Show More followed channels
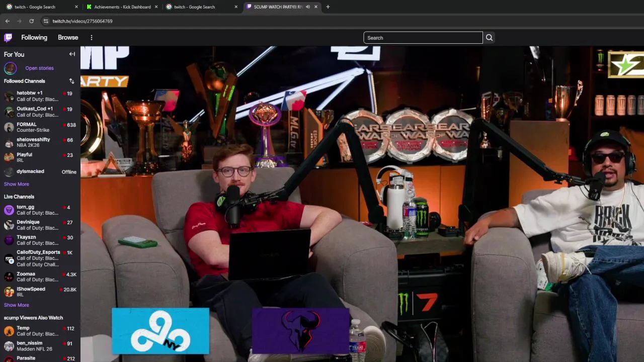The height and width of the screenshot is (362, 644). 17,184
